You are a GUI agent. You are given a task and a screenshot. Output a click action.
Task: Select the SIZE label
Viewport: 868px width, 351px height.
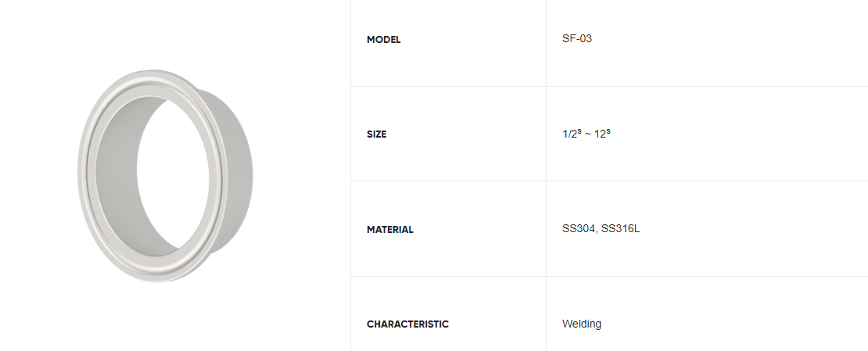pos(376,134)
